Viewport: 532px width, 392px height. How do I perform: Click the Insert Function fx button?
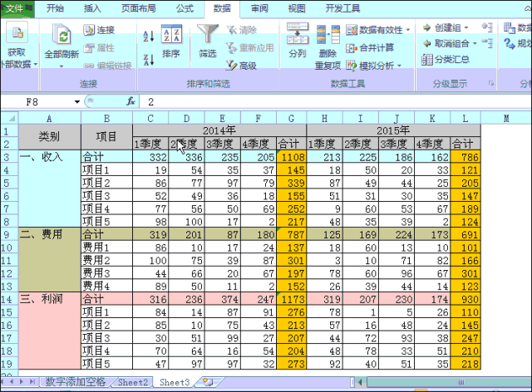(131, 101)
